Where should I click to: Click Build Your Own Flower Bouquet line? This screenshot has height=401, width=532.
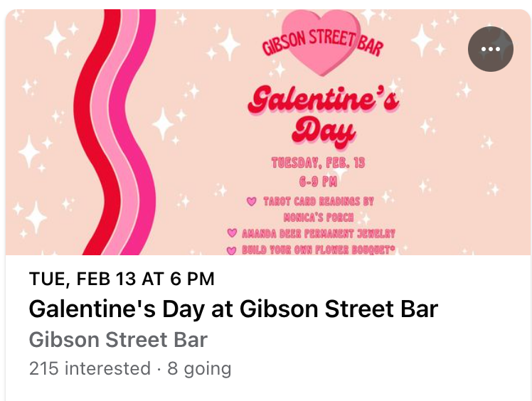click(x=318, y=250)
